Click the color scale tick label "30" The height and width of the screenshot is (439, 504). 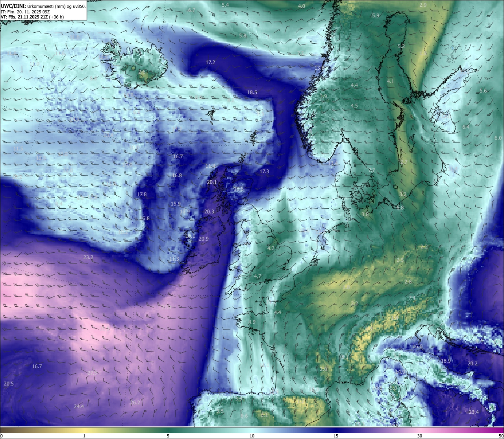pos(420,436)
